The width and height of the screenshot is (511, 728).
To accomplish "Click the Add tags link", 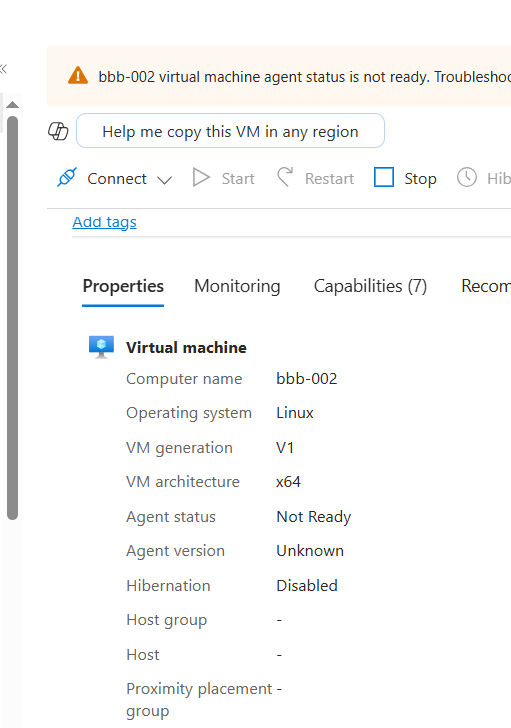I will click(x=104, y=222).
